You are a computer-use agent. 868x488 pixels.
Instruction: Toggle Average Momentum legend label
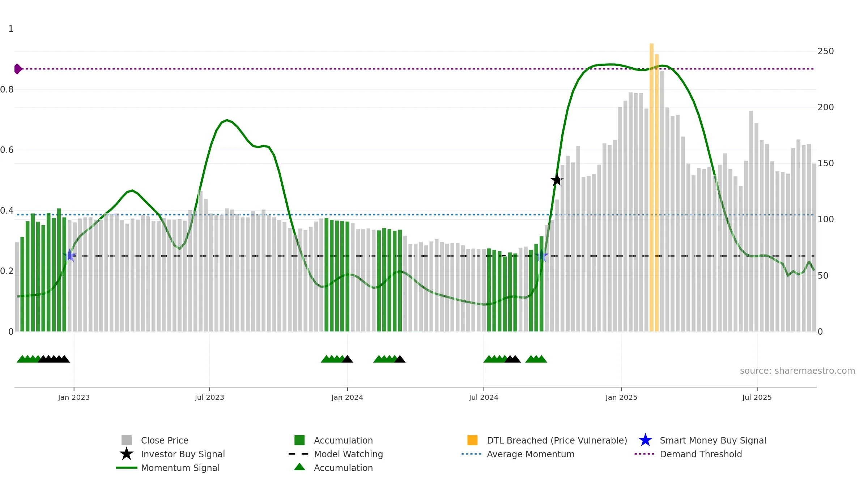[531, 454]
